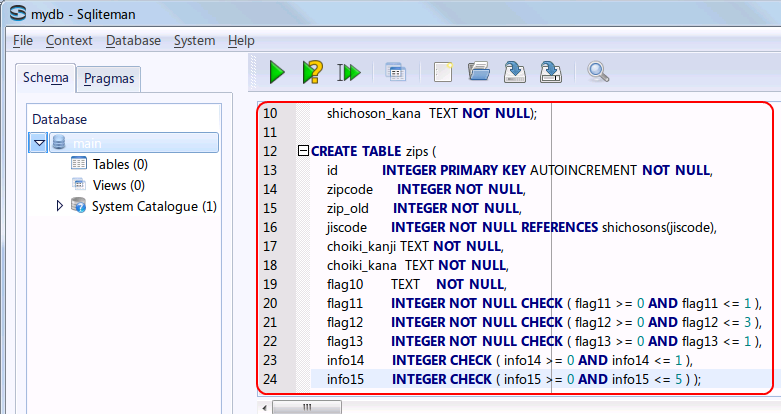Collapse the main database tree node
Screen dimensions: 781x414
coord(40,143)
